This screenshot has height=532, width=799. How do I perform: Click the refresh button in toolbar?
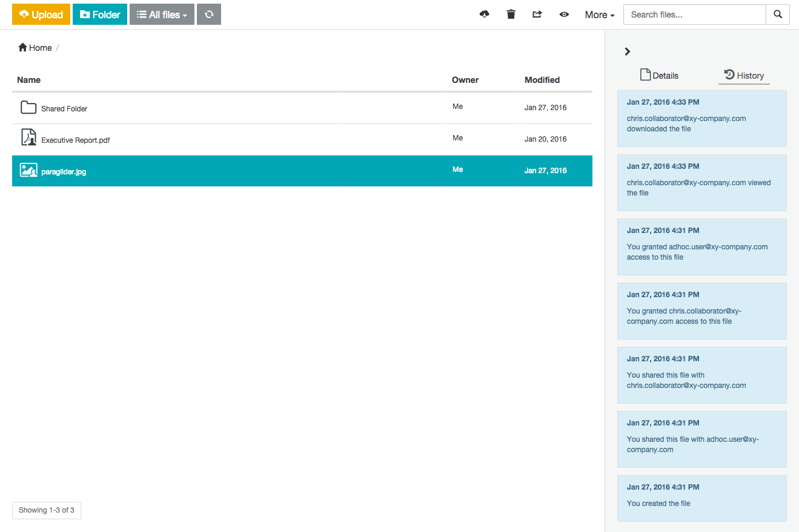[x=209, y=15]
